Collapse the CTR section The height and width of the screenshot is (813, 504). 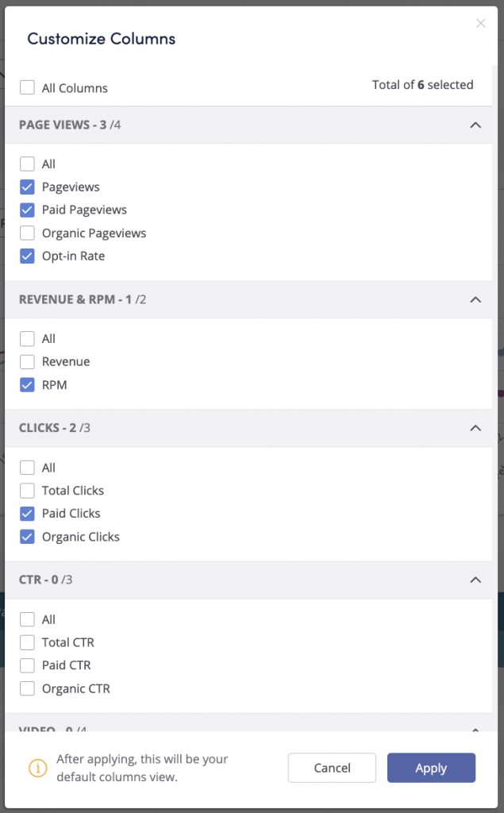(475, 580)
